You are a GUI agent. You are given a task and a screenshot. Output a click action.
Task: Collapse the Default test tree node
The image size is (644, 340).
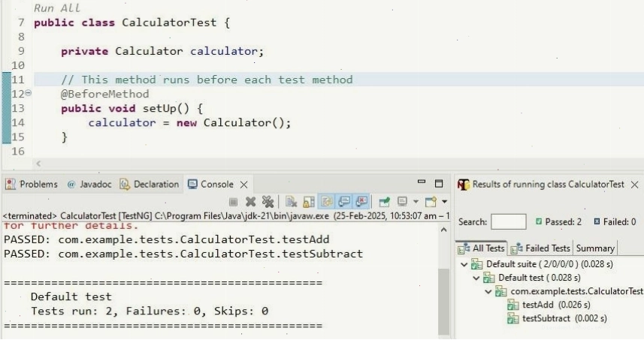476,278
